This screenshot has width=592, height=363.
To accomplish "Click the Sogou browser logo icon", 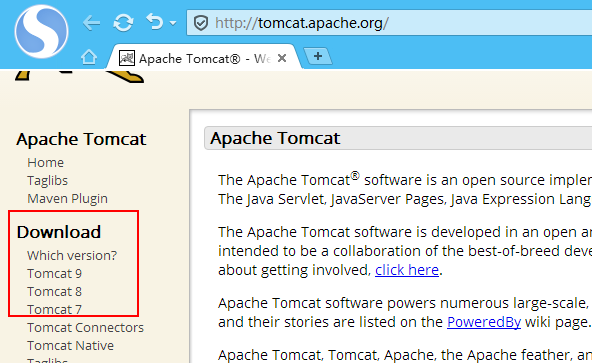I will pyautogui.click(x=42, y=31).
